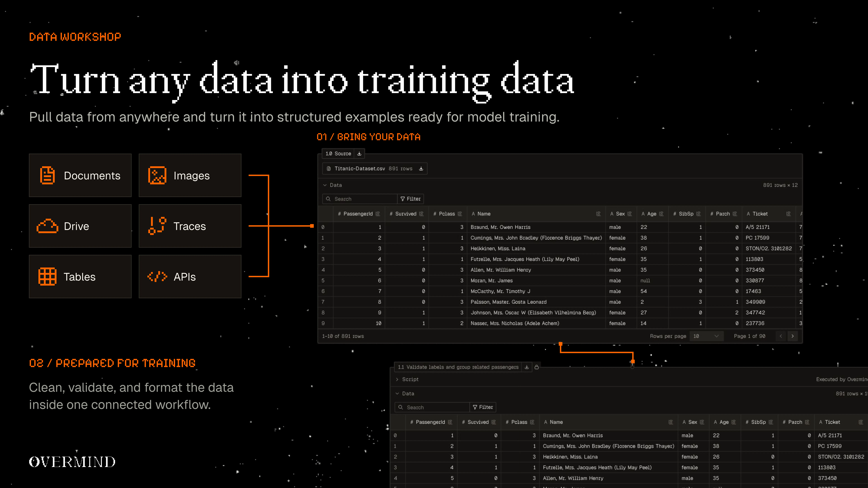
Task: Go to the previous page of rows
Action: (781, 336)
